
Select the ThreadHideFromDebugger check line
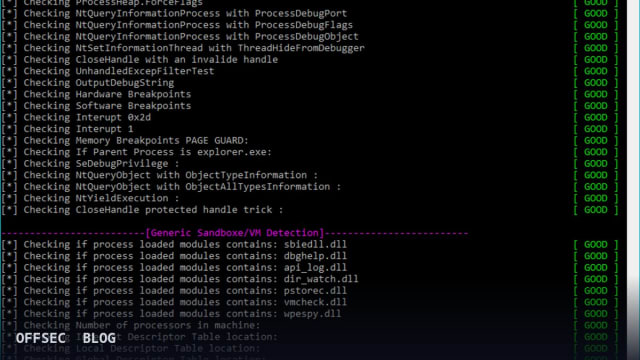click(183, 48)
